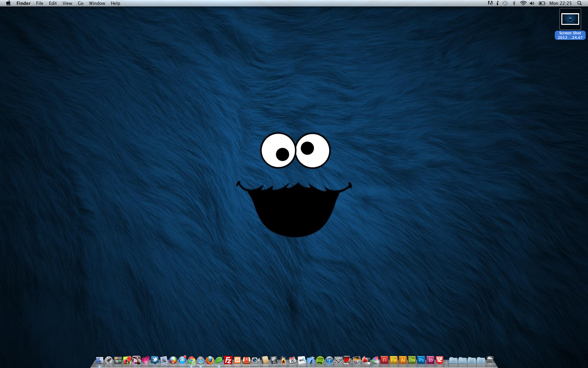Open the Finder menu
Viewport: 588px width, 368px height.
[23, 3]
